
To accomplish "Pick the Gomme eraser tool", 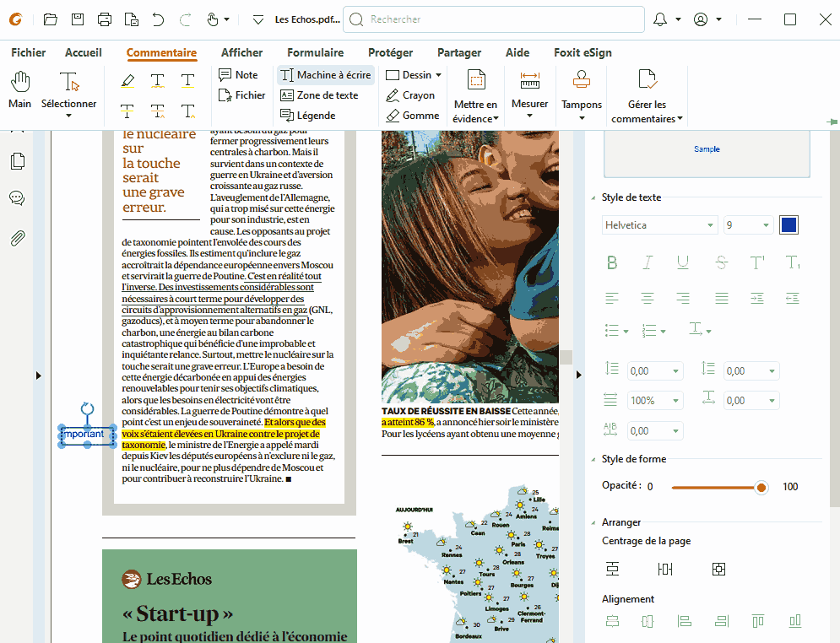I will click(x=413, y=116).
